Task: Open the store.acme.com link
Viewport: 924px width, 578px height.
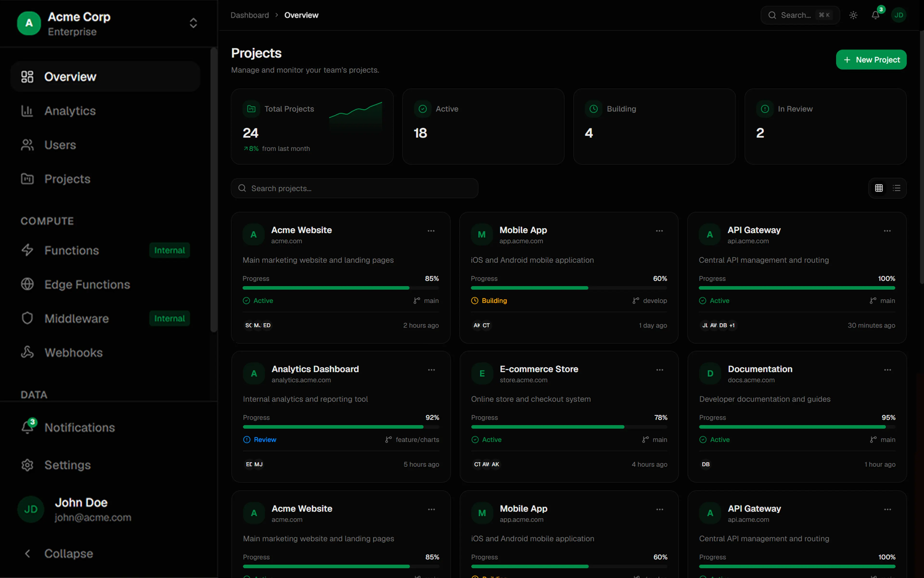Action: (523, 380)
